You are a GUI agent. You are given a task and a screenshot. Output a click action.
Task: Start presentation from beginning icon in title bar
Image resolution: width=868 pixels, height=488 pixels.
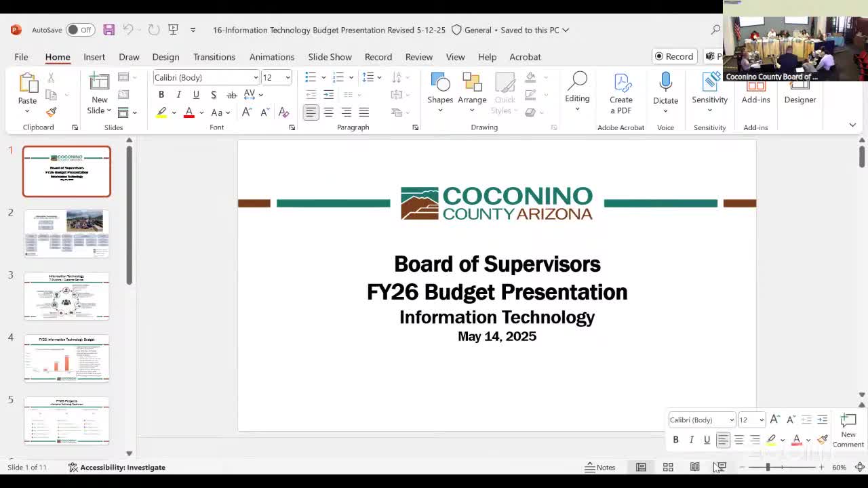point(173,30)
